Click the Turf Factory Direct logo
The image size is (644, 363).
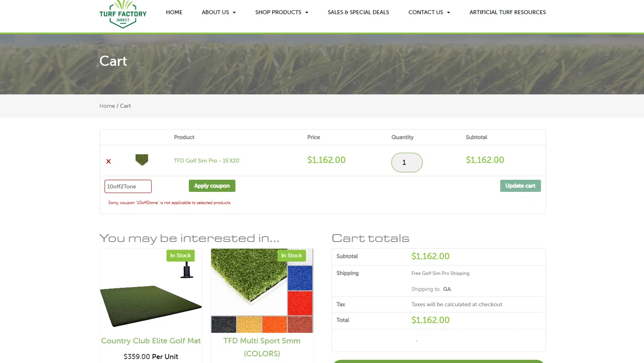123,14
